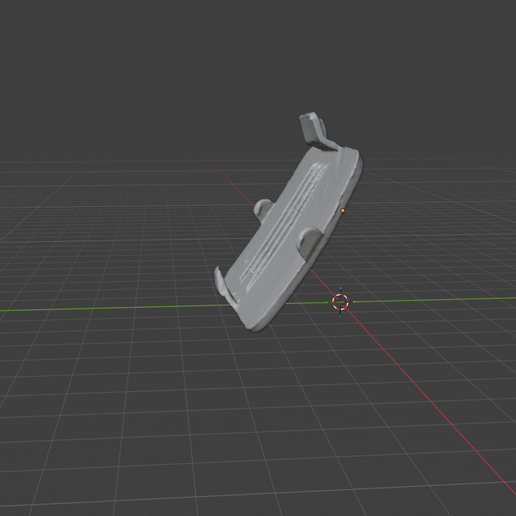
Task: Click the green Y axis line right of the cursor
Action: point(433,300)
